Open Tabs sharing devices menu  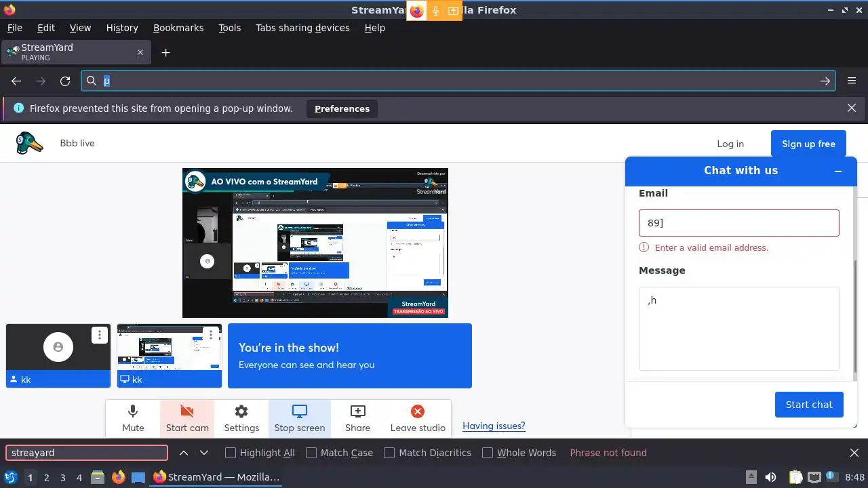click(x=302, y=28)
